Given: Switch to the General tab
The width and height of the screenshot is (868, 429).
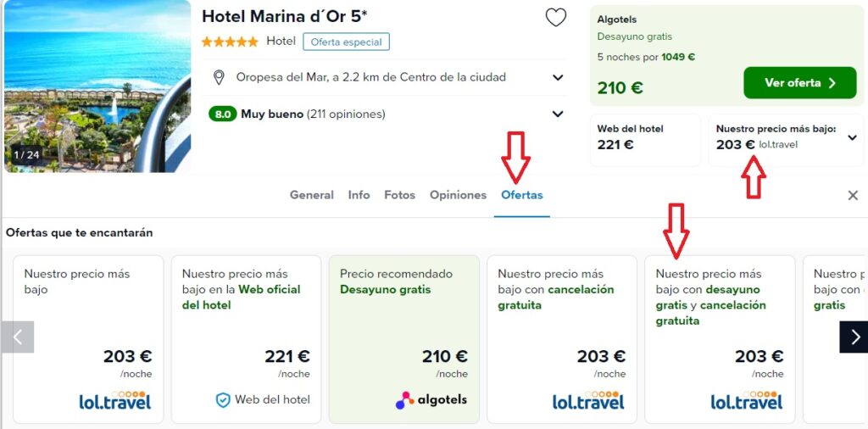Looking at the screenshot, I should pyautogui.click(x=312, y=195).
